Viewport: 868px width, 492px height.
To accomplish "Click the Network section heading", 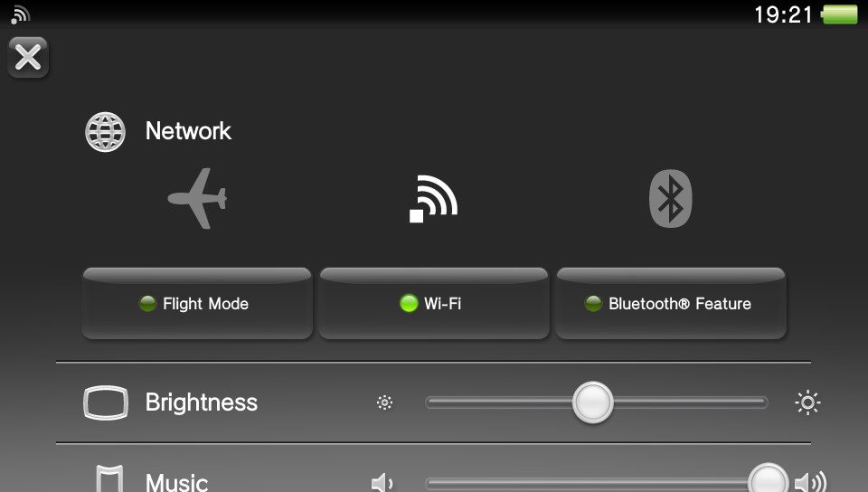I will click(188, 131).
